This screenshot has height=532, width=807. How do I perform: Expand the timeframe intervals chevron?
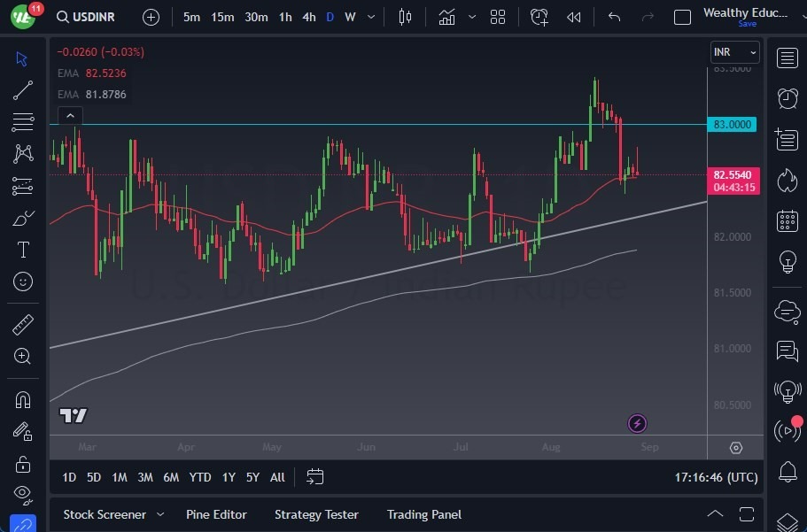click(x=369, y=16)
